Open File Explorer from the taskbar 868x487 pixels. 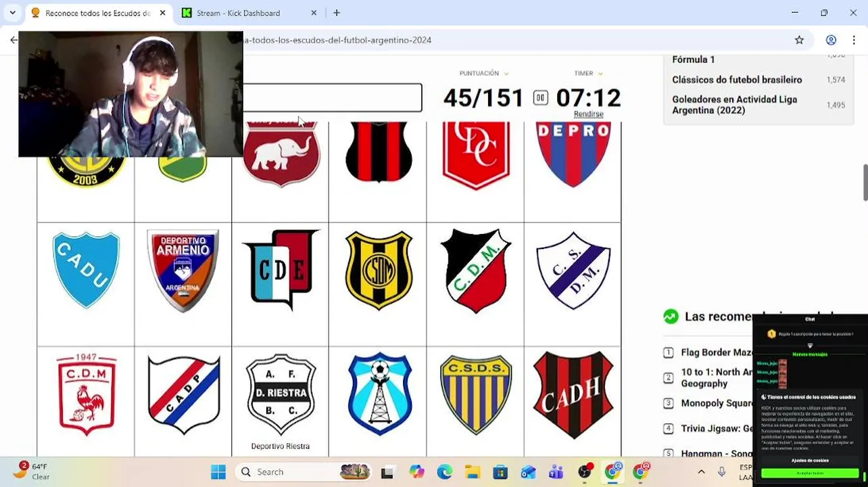pos(472,472)
